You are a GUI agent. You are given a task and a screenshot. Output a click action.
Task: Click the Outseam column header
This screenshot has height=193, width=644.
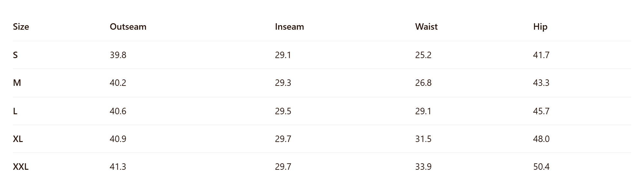(x=128, y=26)
